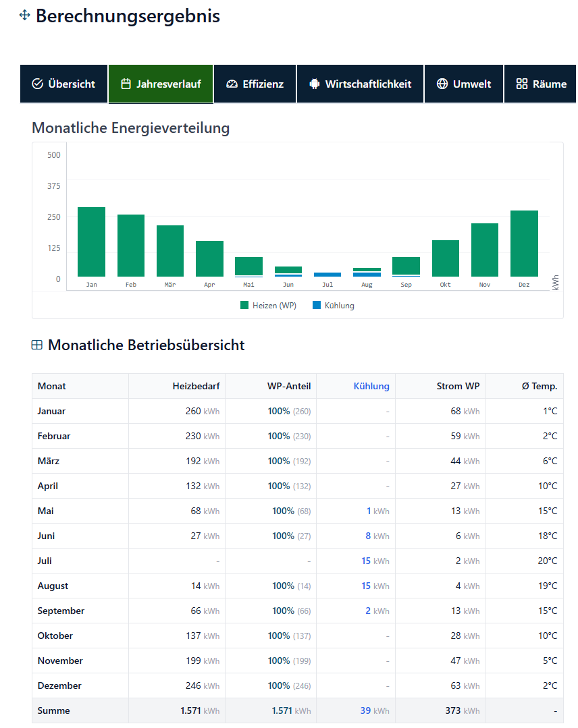Click the blue Kühlung legend color box
Screen dimensions: 578x728
point(317,306)
